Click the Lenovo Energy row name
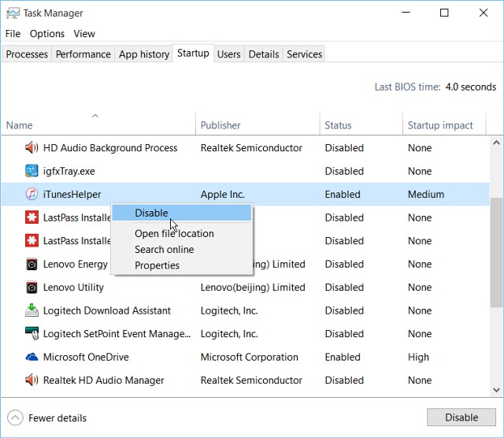The height and width of the screenshot is (438, 504). coord(76,265)
